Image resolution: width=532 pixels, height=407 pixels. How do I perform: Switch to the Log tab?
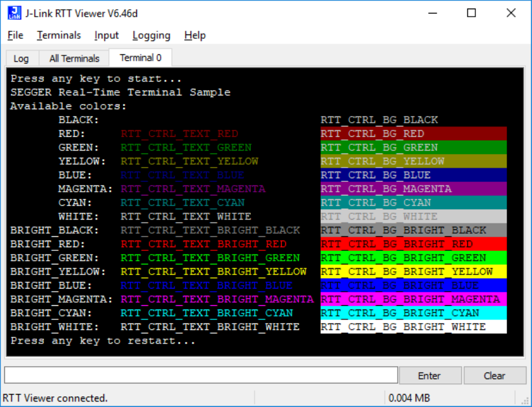click(21, 59)
